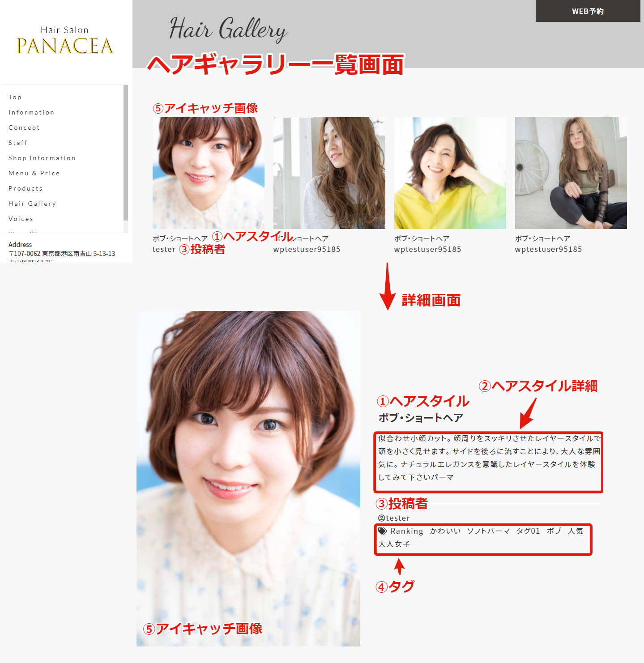644x663 pixels.
Task: Select the ソフトパーマ tag link
Action: pyautogui.click(x=488, y=531)
